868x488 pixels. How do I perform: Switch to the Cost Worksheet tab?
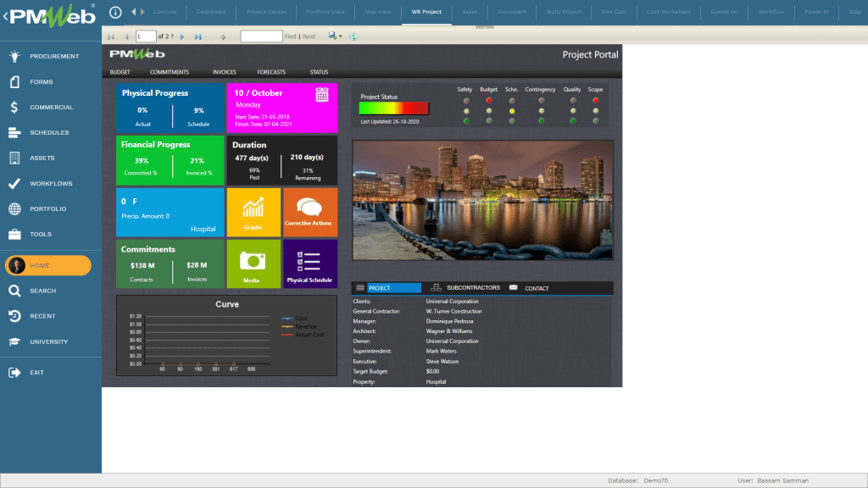pyautogui.click(x=668, y=12)
